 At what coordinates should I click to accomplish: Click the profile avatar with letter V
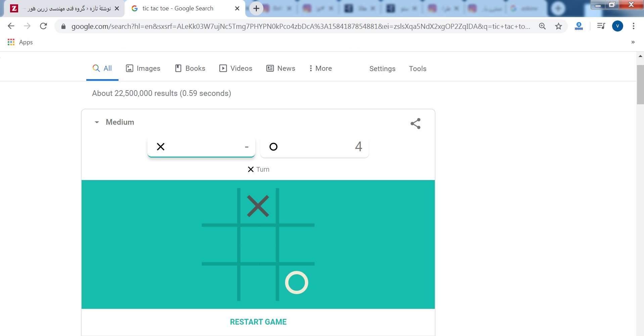pyautogui.click(x=617, y=26)
